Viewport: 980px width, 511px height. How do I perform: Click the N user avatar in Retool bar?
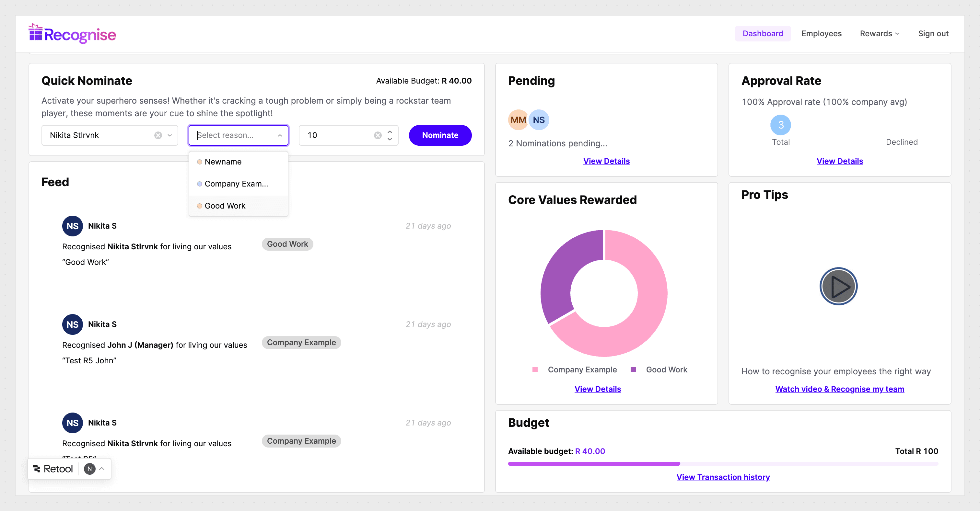(x=89, y=469)
